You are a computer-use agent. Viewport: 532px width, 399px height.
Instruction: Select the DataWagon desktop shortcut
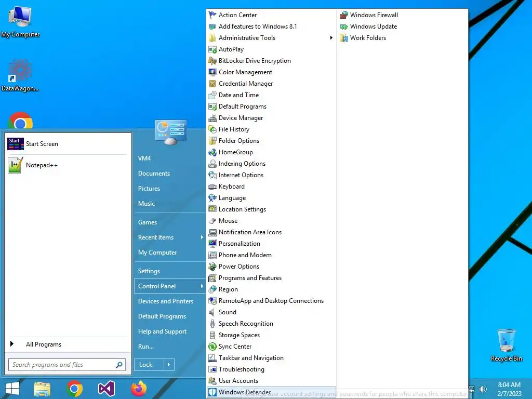point(20,75)
